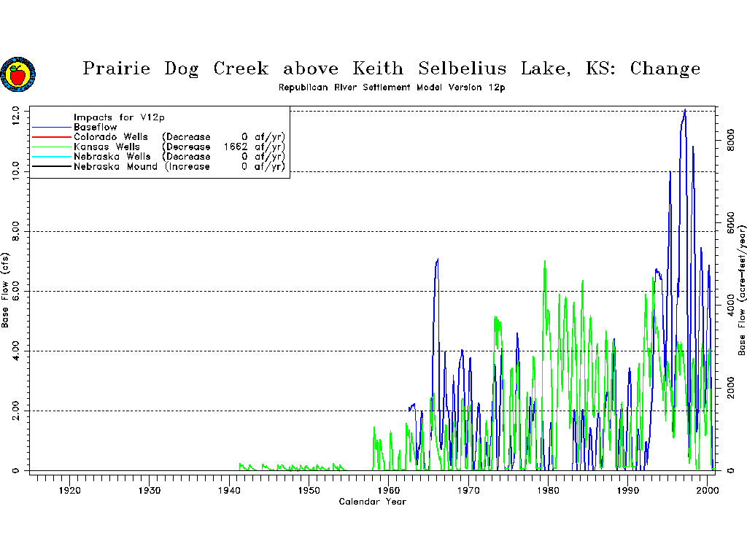Click the 1960 x-axis tick label
This screenshot has width=747, height=560.
389,491
